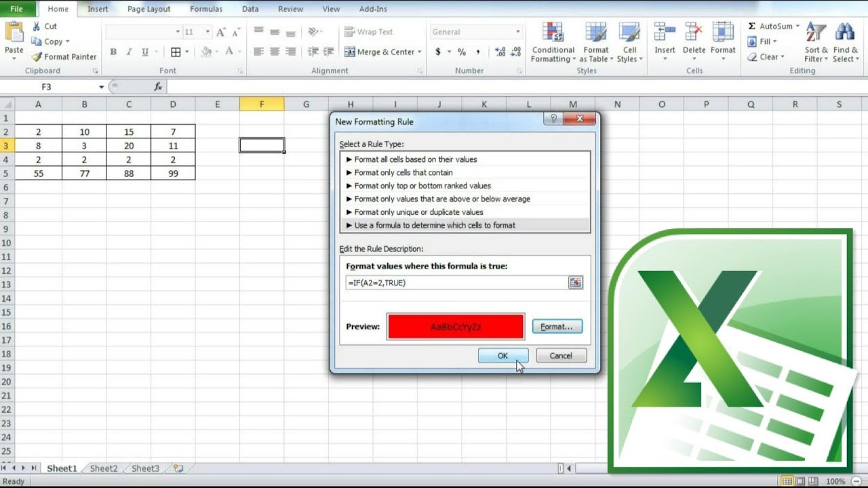Open the Name Box dropdown arrow

click(x=102, y=87)
